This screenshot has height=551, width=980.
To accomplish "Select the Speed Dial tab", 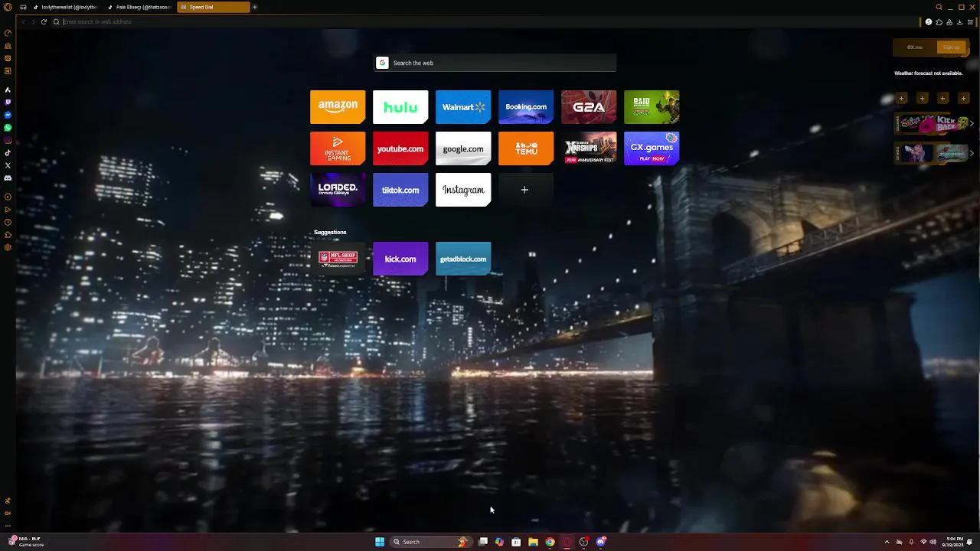I will pyautogui.click(x=213, y=7).
